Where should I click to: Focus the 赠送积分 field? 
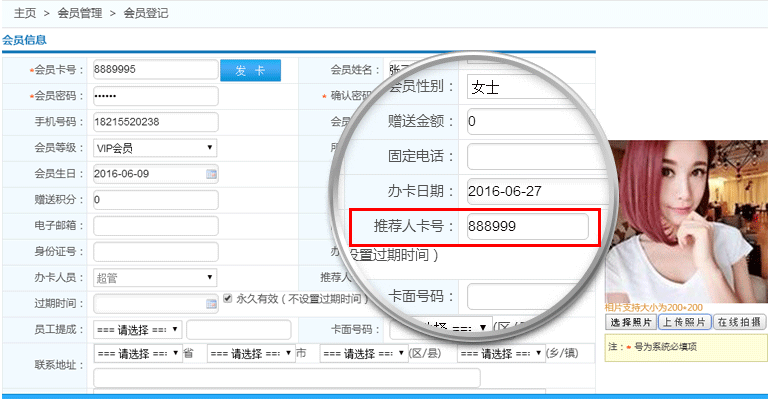pyautogui.click(x=155, y=200)
